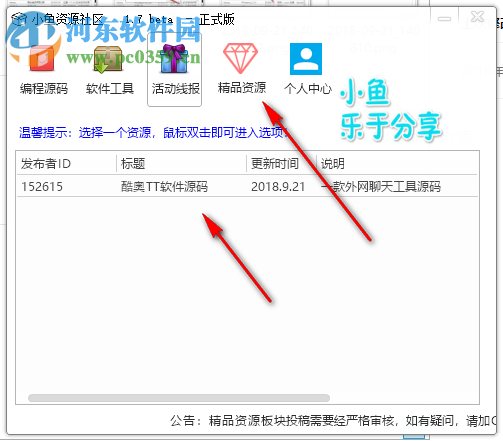Screen dimensions: 503x441
Task: Click the 一款外网聊天工具源码 description cell
Action: [x=381, y=187]
